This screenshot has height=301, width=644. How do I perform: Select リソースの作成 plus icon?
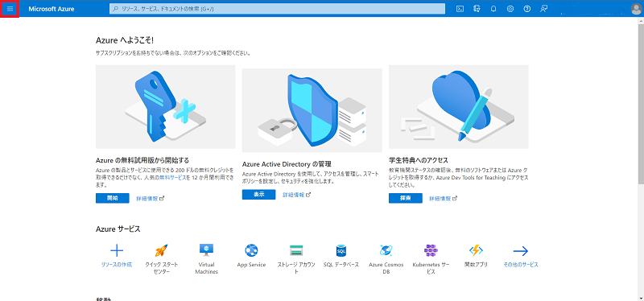[x=117, y=250]
